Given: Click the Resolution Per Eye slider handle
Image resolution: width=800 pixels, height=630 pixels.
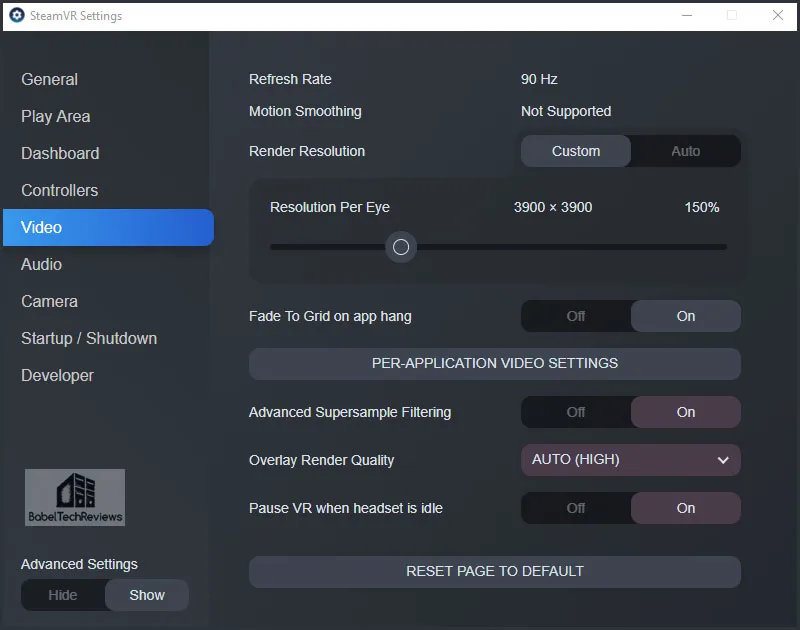Looking at the screenshot, I should 401,247.
